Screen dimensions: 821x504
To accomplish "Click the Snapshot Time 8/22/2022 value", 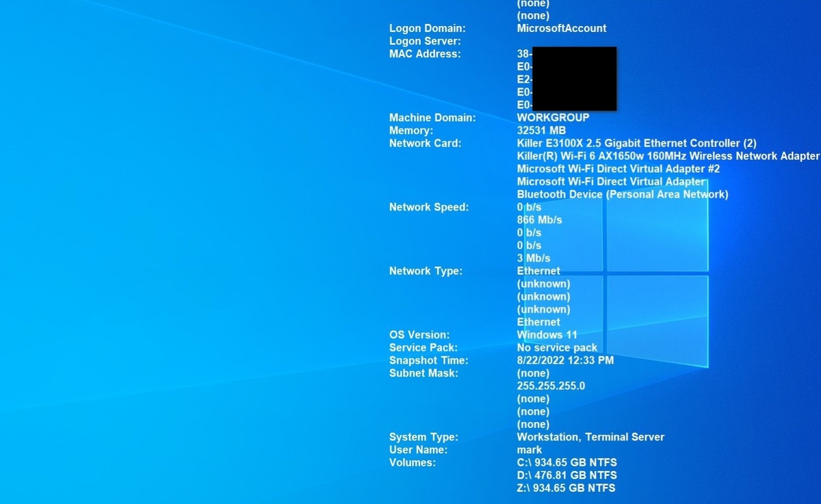I will pyautogui.click(x=564, y=360).
